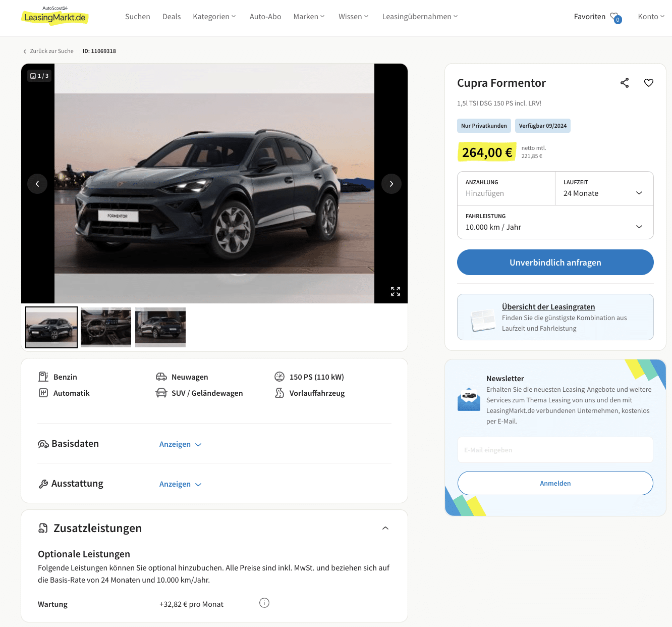Click the Favoriten heart counter icon
The image size is (672, 627).
(x=615, y=18)
